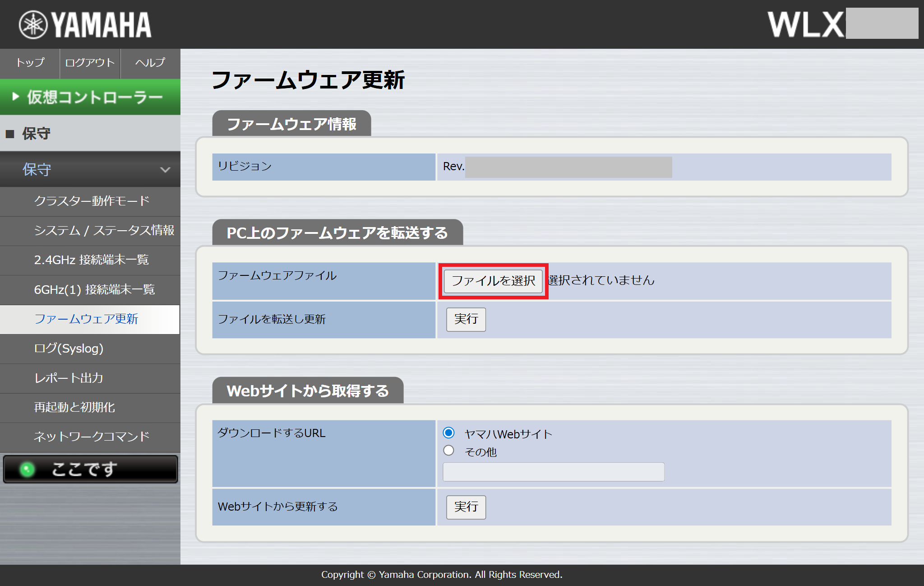
Task: Open 6GHz(1) 接続端末一覧
Action: (90, 290)
